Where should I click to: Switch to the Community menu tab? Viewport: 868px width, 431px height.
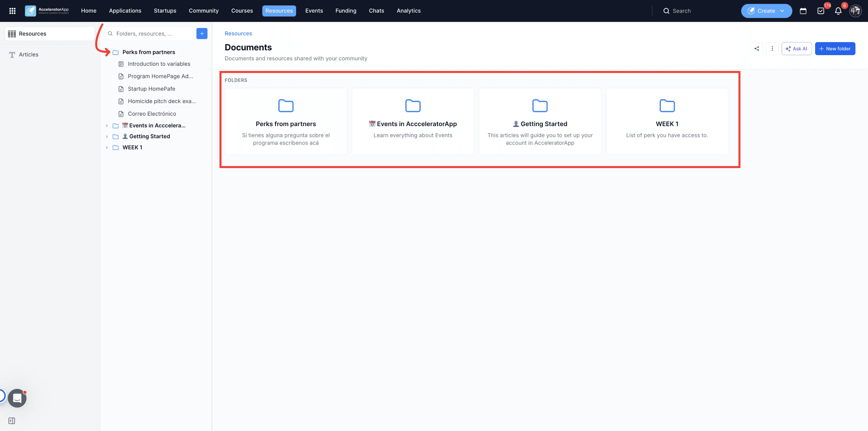[204, 11]
